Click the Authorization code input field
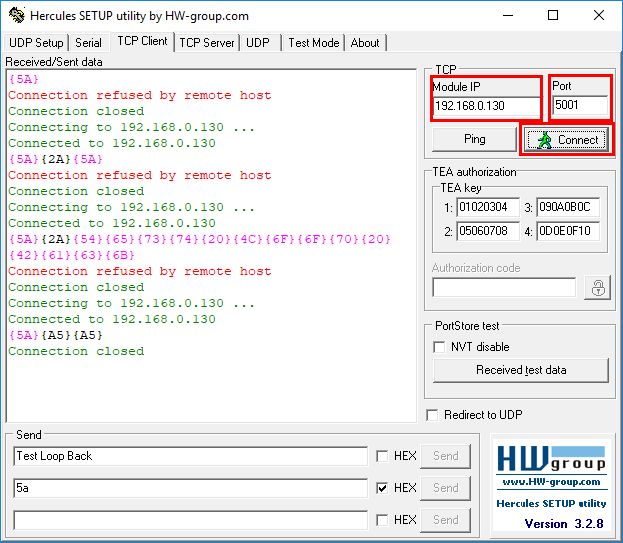 point(504,287)
